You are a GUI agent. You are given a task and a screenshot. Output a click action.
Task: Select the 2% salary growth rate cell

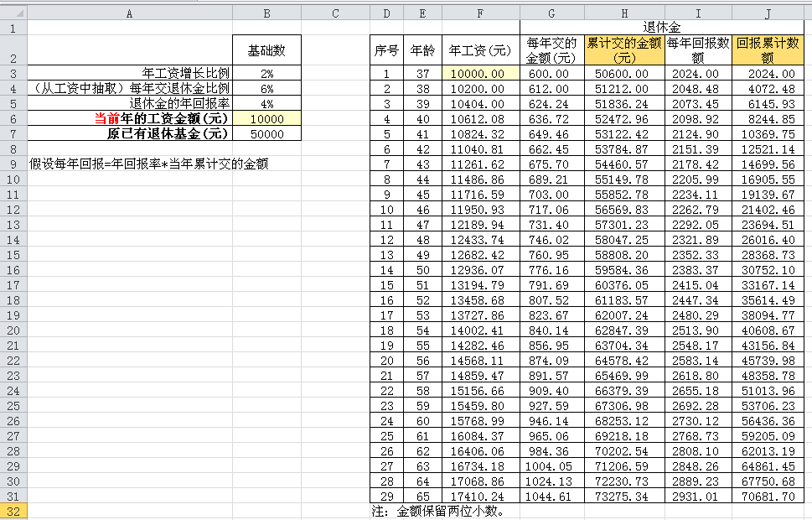(266, 74)
